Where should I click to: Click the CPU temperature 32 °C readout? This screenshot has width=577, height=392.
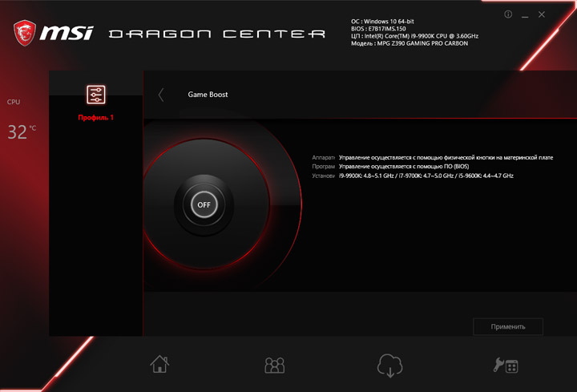tap(22, 131)
